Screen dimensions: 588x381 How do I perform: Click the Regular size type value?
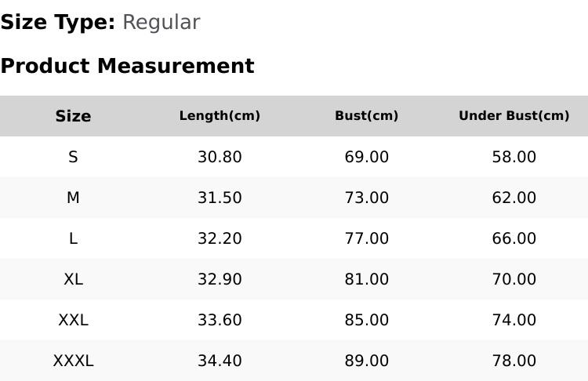pos(162,23)
